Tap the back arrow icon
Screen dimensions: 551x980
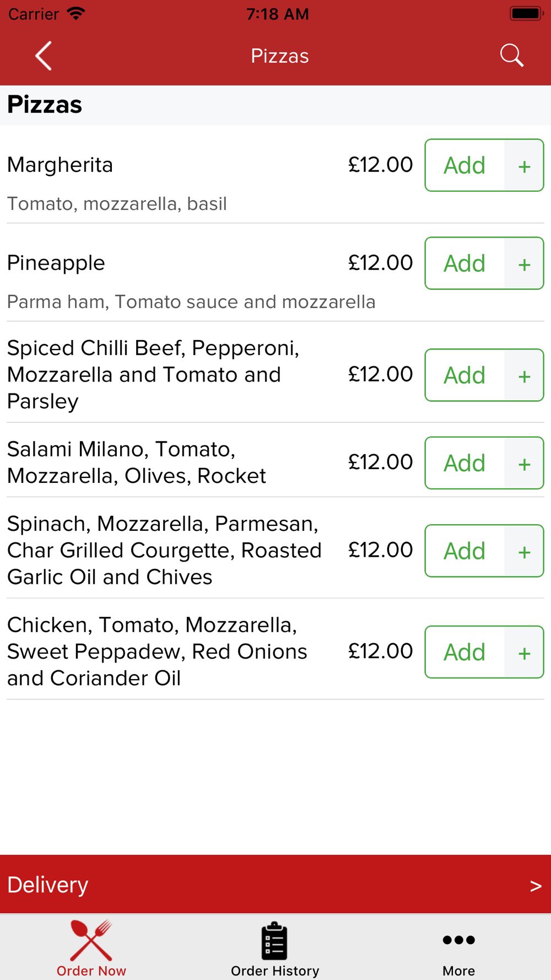[x=44, y=56]
